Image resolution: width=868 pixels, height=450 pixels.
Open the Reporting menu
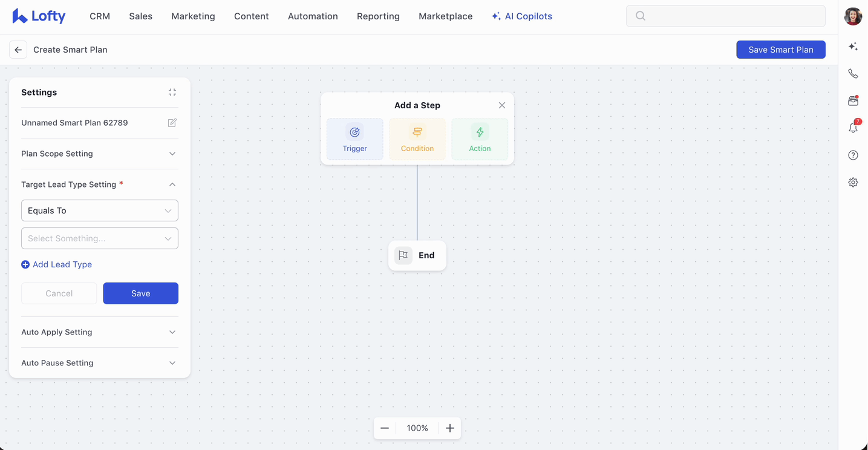click(x=378, y=16)
